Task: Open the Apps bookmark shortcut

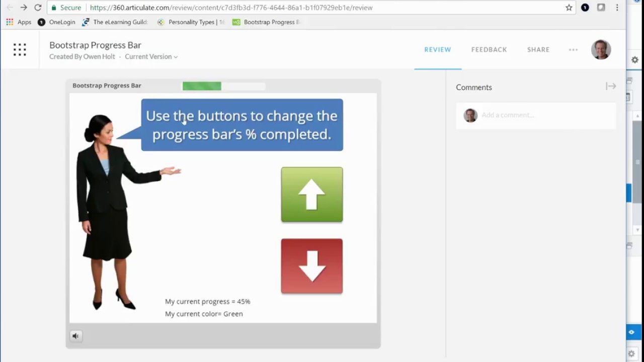Action: pyautogui.click(x=19, y=22)
